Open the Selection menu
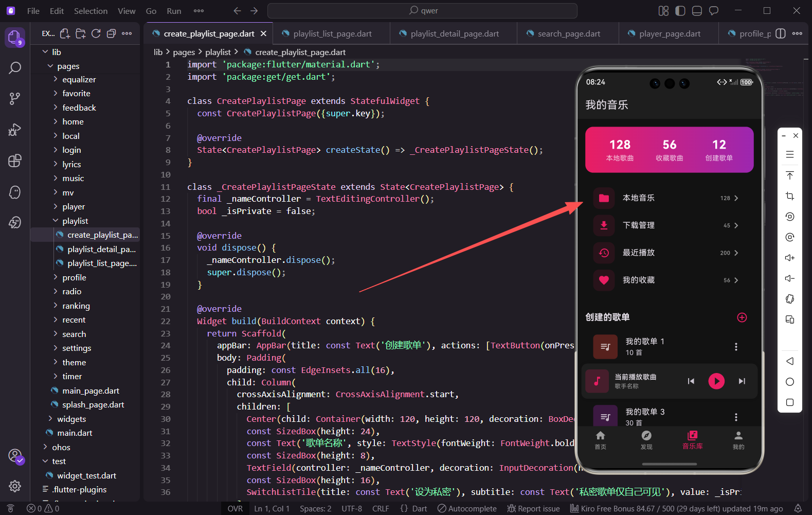This screenshot has height=515, width=812. 91,11
